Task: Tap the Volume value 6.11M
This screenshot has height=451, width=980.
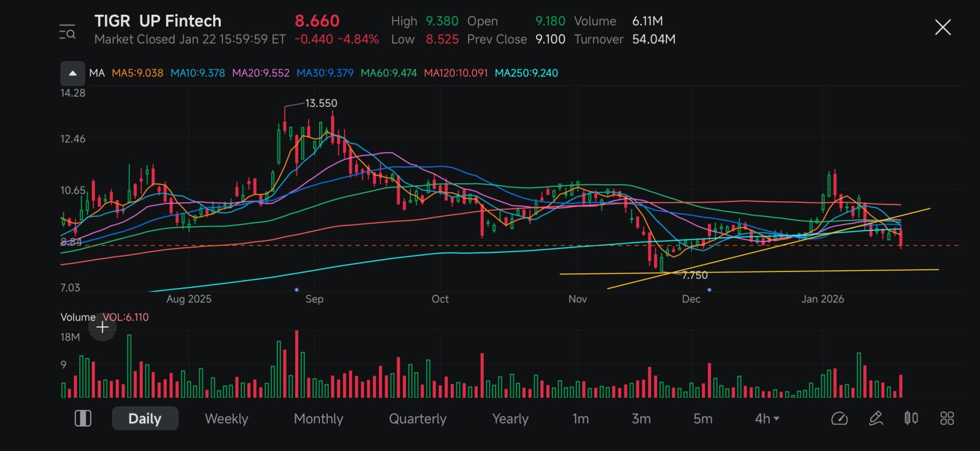Action: (x=647, y=21)
